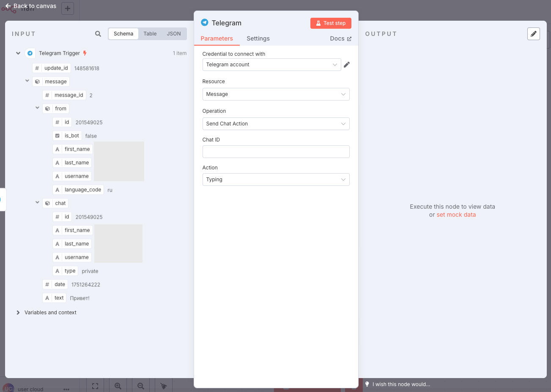
Task: Click the zoom in magnifier icon
Action: coord(118,386)
